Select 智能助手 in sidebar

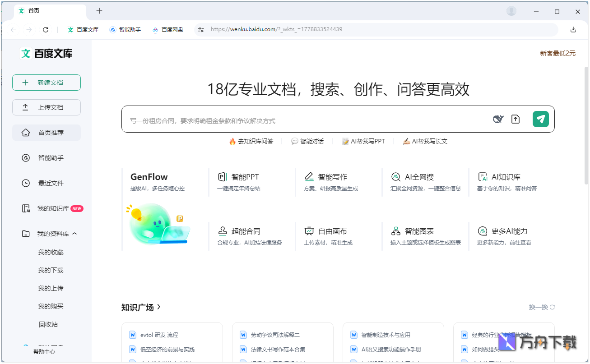pyautogui.click(x=46, y=158)
